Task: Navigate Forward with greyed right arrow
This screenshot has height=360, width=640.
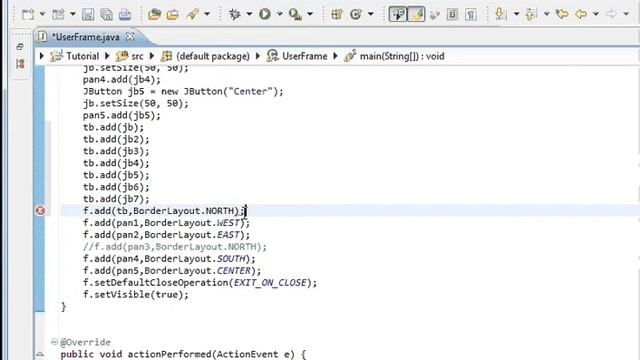Action: pyautogui.click(x=611, y=14)
